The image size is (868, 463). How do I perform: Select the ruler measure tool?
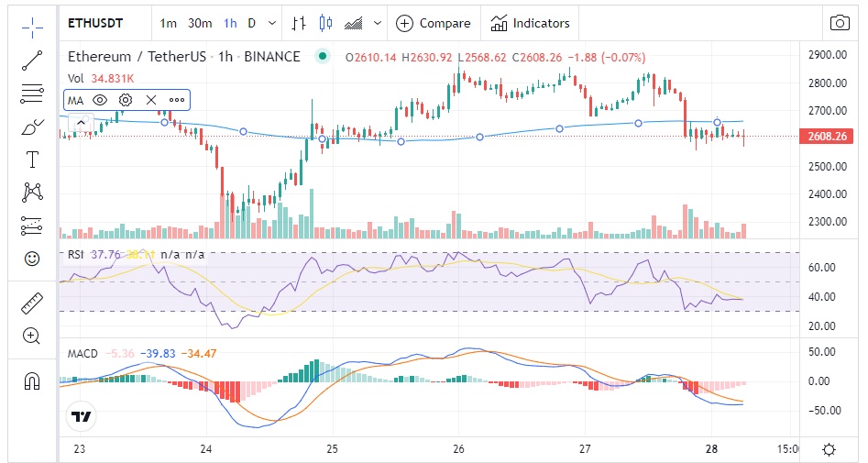32,303
